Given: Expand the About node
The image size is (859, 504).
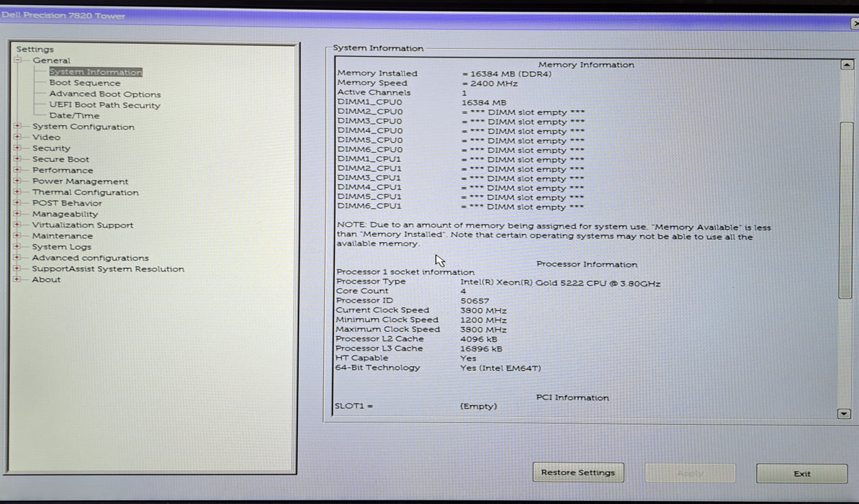Looking at the screenshot, I should 17,279.
